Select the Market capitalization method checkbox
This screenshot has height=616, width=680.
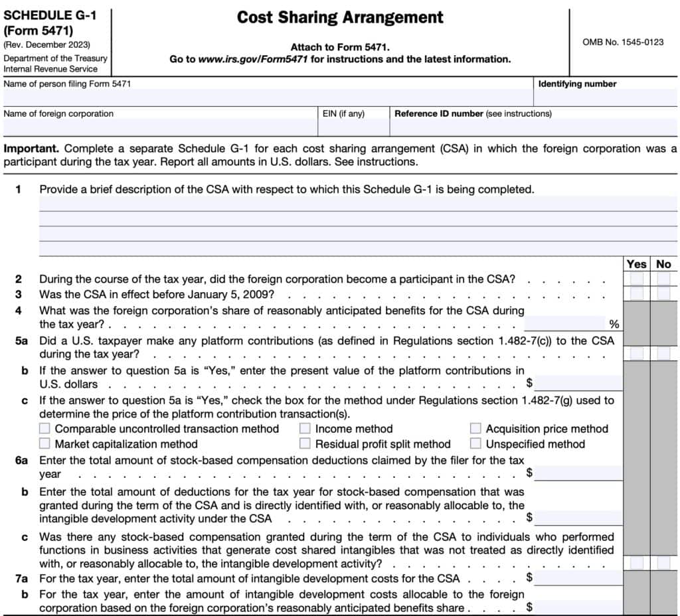coord(44,443)
